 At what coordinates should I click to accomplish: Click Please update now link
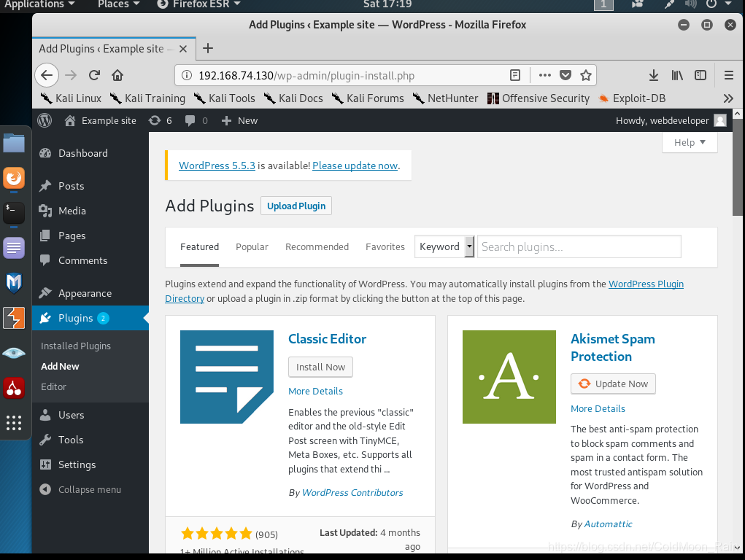355,166
